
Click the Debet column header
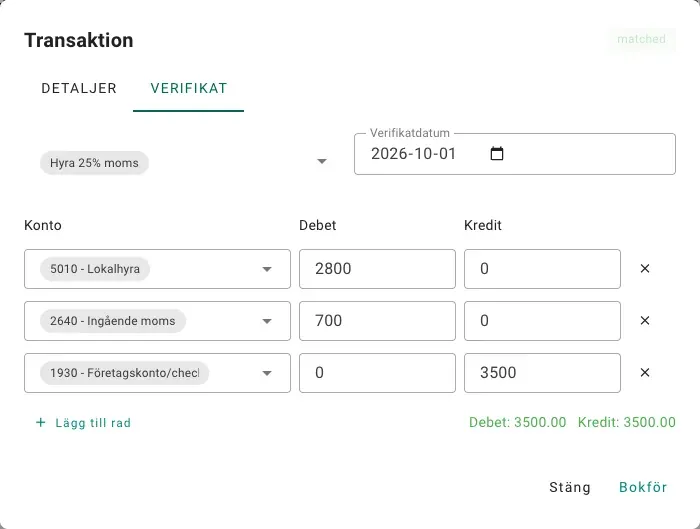(x=317, y=225)
